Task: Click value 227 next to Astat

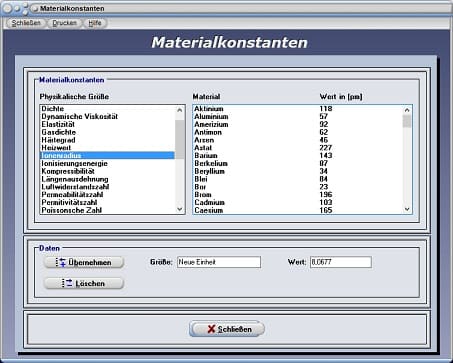Action: click(x=326, y=148)
